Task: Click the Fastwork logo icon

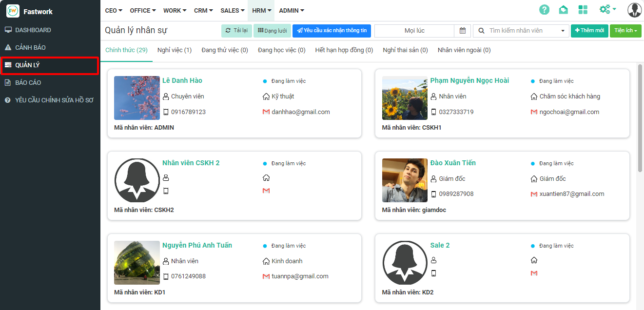Action: 13,11
